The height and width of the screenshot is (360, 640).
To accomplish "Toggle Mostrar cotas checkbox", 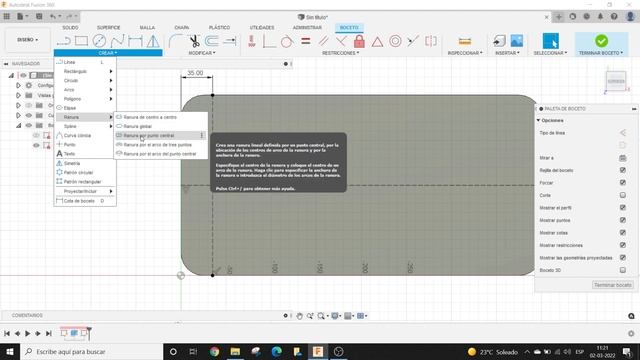I will point(622,233).
